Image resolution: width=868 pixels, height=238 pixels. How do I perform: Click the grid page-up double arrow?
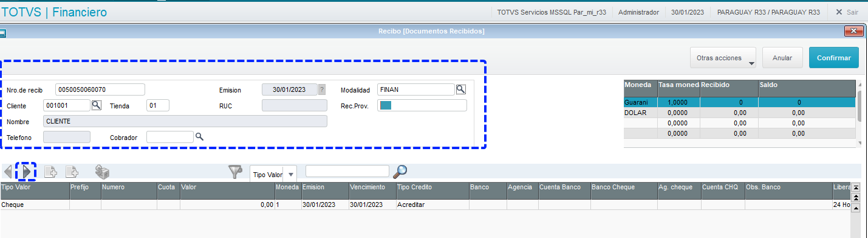tap(856, 198)
